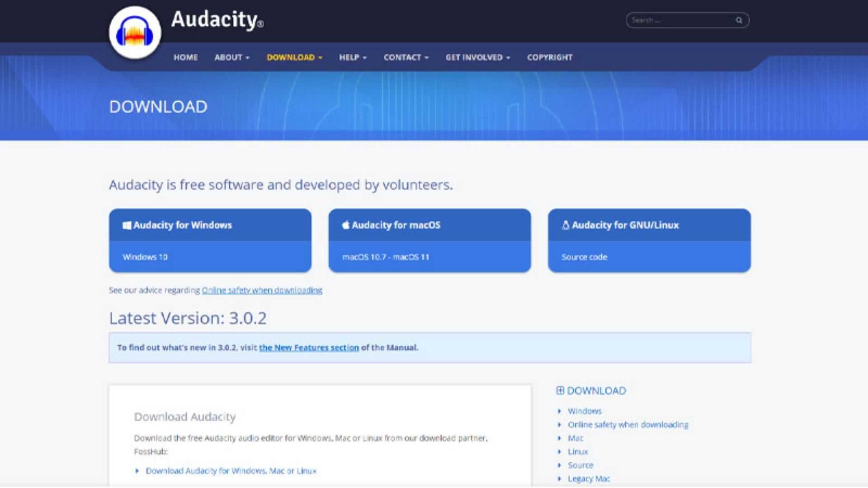Click the Audacity headphones logo
Image resolution: width=868 pixels, height=488 pixels.
pyautogui.click(x=135, y=33)
